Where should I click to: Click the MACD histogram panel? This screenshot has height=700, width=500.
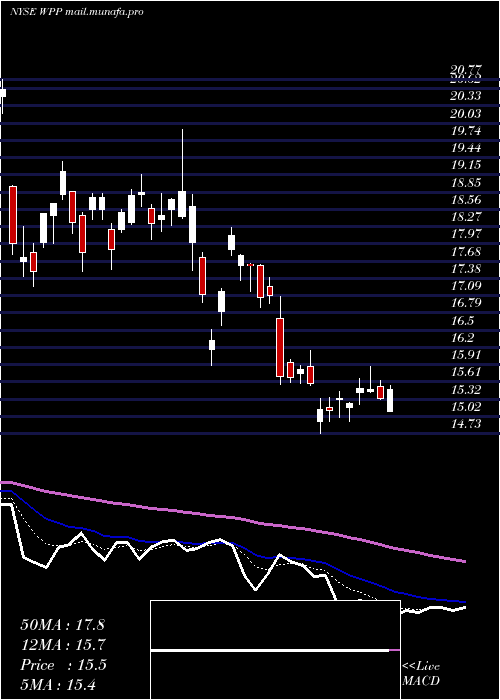click(x=275, y=650)
